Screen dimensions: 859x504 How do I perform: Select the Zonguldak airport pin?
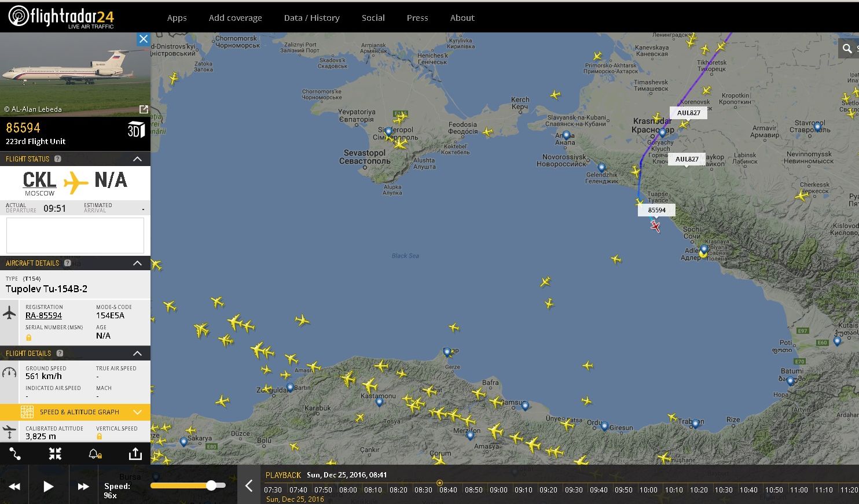290,388
